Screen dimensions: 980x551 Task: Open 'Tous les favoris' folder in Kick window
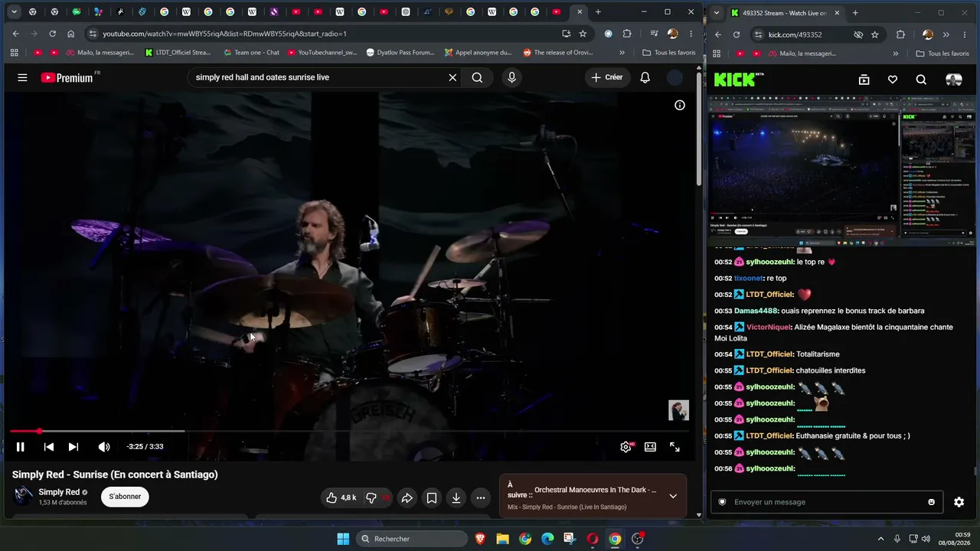tap(942, 54)
